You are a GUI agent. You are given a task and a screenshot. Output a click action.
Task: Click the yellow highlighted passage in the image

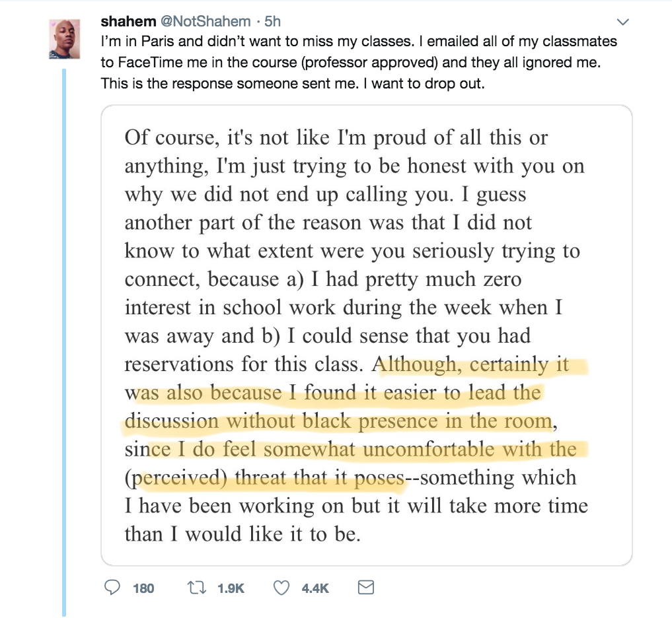355,421
